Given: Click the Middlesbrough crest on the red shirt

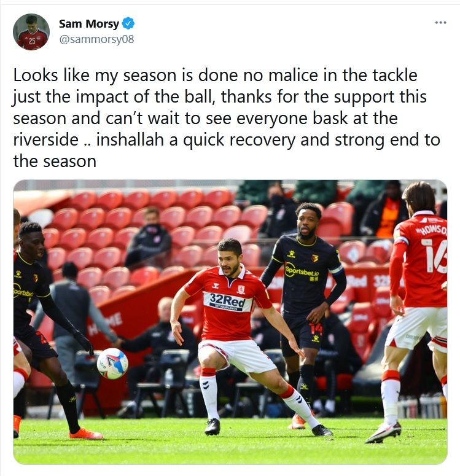Looking at the screenshot, I should [x=241, y=290].
